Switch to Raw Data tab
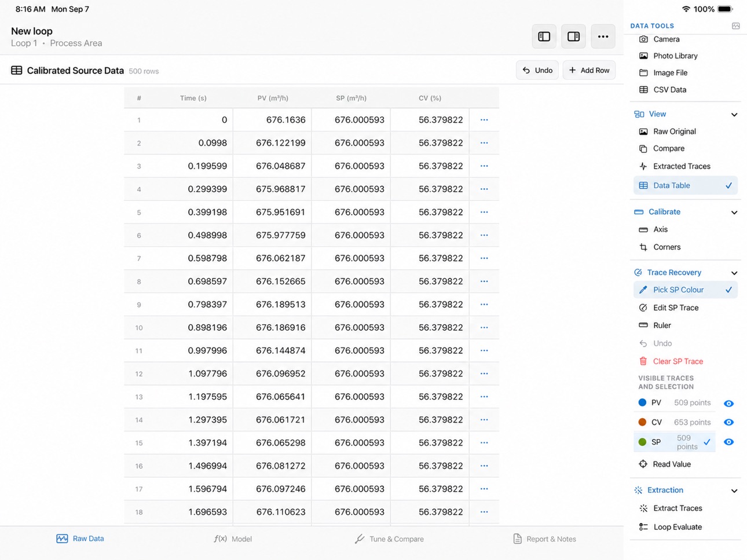The image size is (747, 560). pyautogui.click(x=80, y=539)
